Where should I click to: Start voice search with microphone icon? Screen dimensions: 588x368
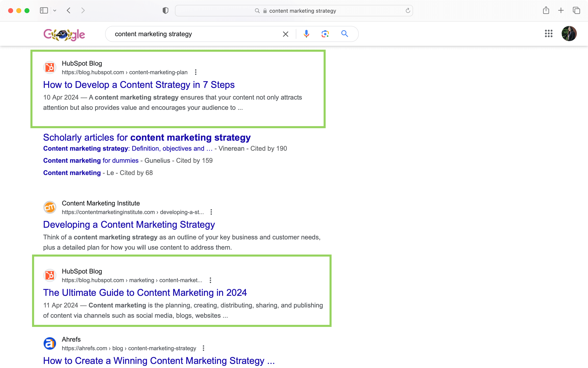[306, 34]
